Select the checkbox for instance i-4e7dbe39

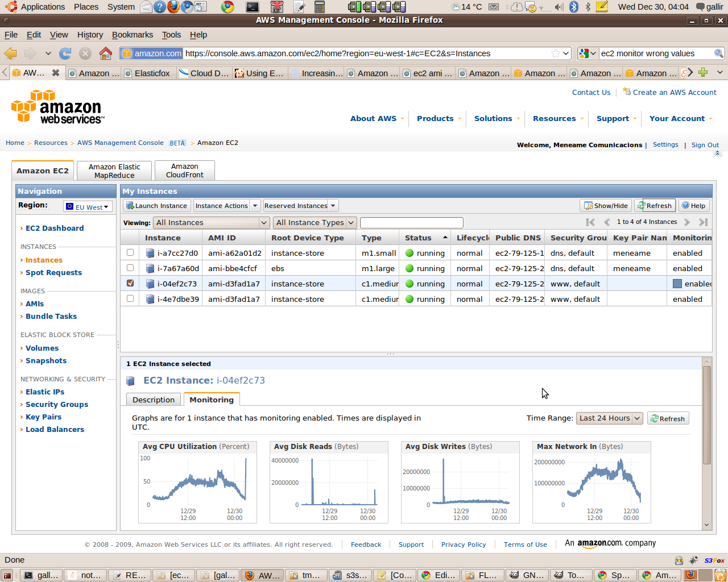click(130, 298)
